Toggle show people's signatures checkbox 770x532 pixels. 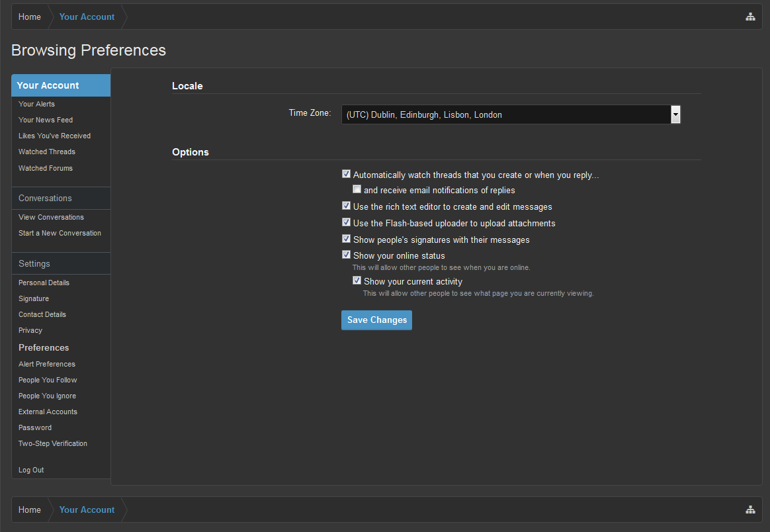coord(346,239)
